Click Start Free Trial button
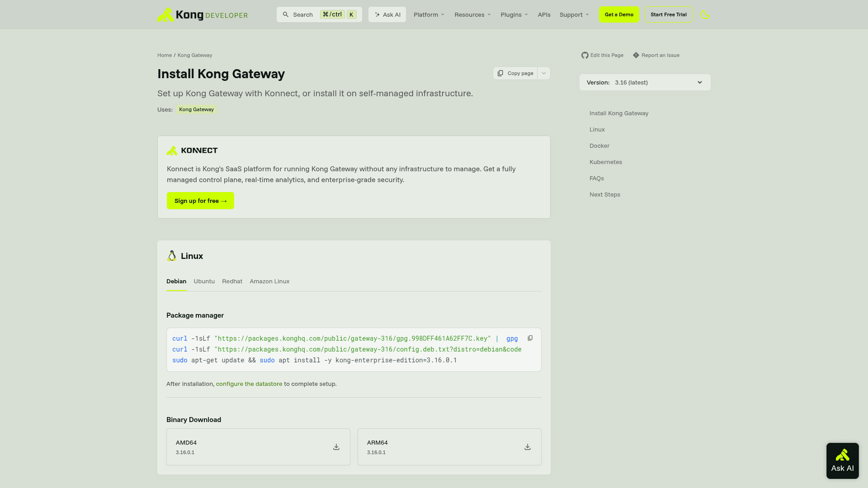Viewport: 868px width, 488px height. pos(669,14)
